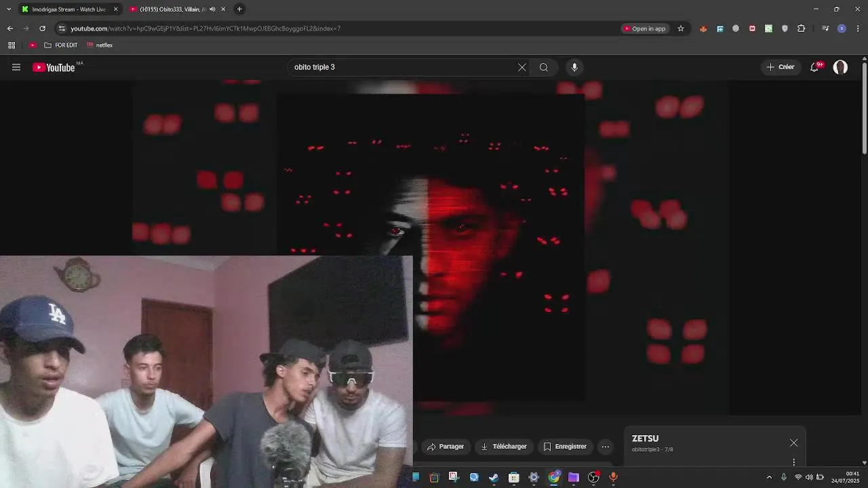The image size is (868, 488).
Task: Click the browser forward arrow
Action: click(x=26, y=28)
